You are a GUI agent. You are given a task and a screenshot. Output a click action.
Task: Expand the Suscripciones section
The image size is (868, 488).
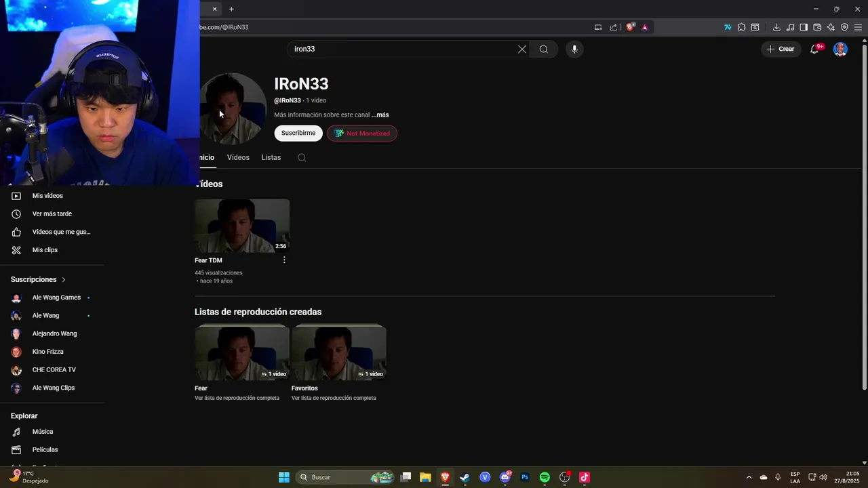[x=39, y=279]
